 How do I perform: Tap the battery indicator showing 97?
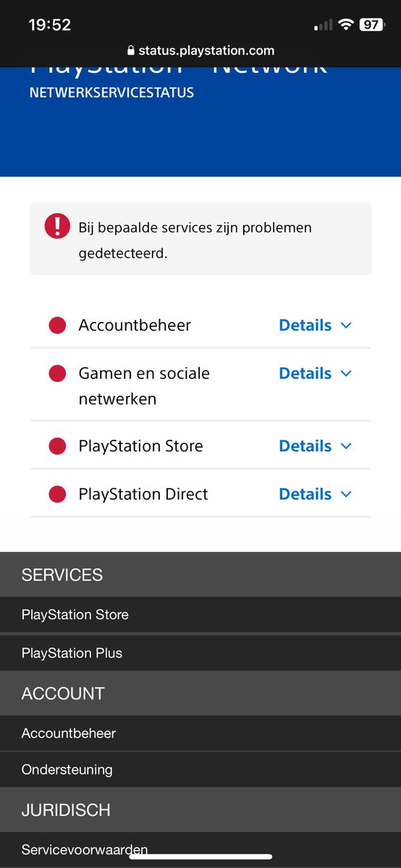click(372, 25)
